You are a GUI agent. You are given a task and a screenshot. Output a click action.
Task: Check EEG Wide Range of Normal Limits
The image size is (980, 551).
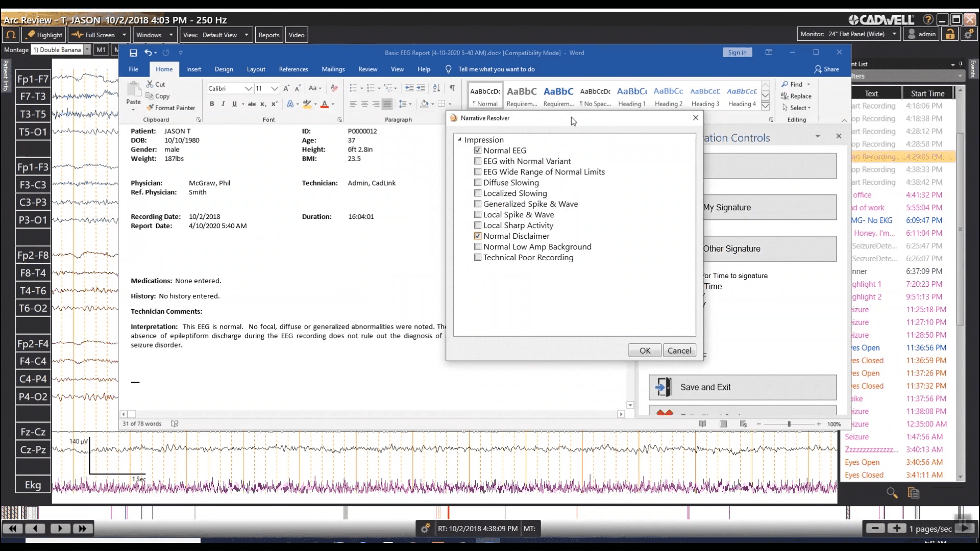point(478,172)
